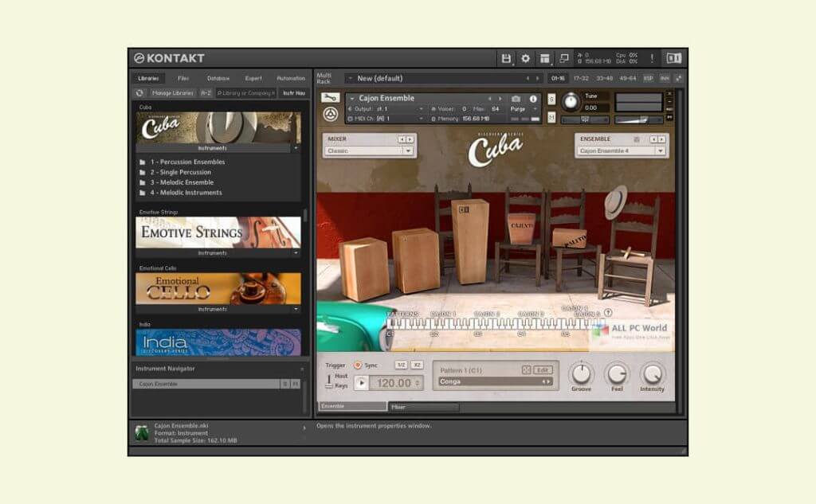Click the Manage Libraries button
816x504 pixels.
click(172, 93)
